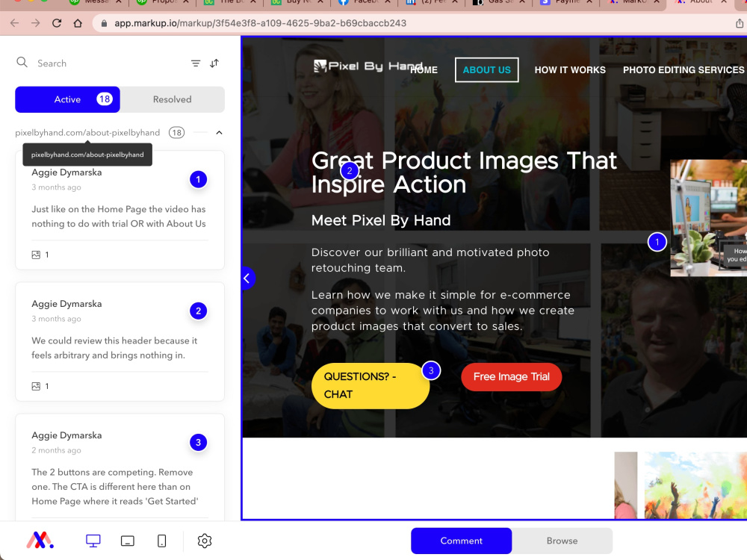Click numbered badge 3 in comment list
The image size is (747, 560).
coord(198,442)
